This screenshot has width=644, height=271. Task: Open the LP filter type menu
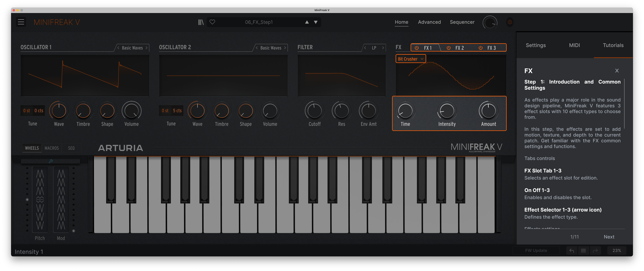click(x=374, y=48)
